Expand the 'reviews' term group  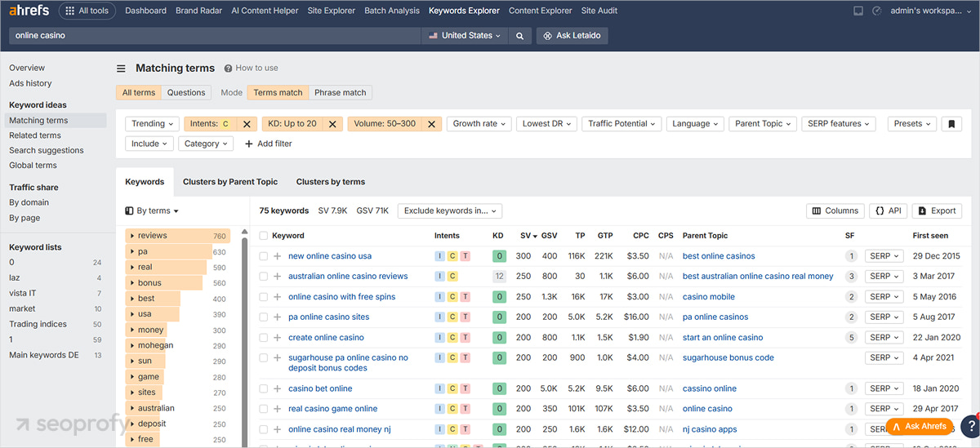tap(132, 236)
